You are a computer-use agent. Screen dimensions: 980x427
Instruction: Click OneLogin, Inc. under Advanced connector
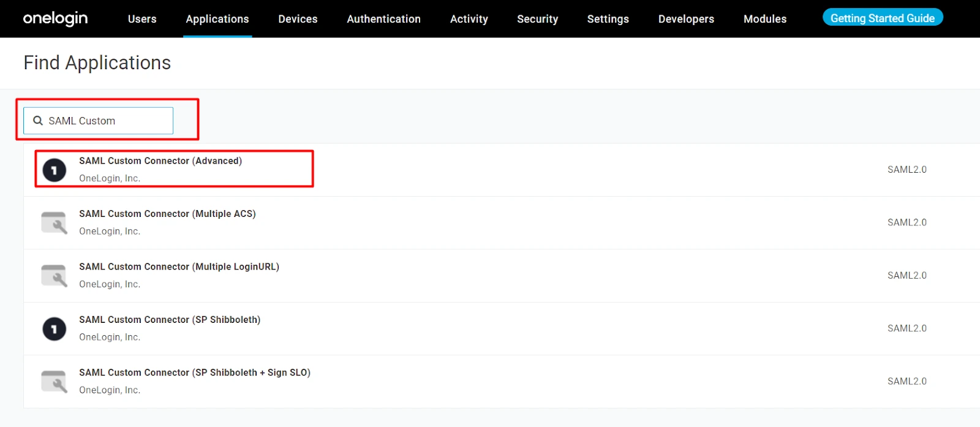[x=110, y=178]
